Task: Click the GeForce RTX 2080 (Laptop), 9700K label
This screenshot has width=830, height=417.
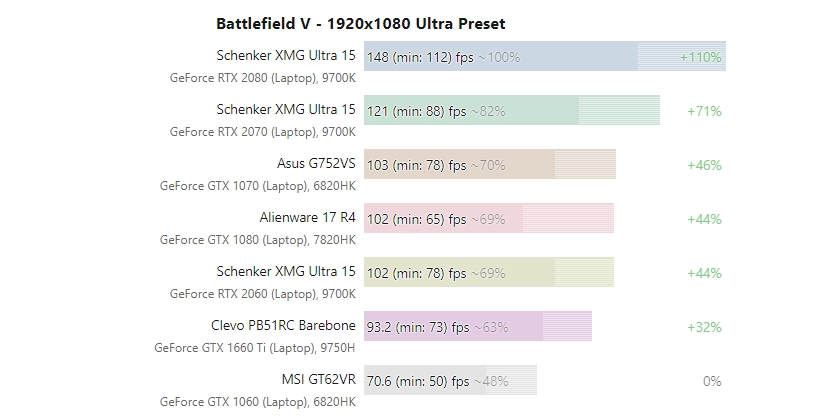Action: 262,77
